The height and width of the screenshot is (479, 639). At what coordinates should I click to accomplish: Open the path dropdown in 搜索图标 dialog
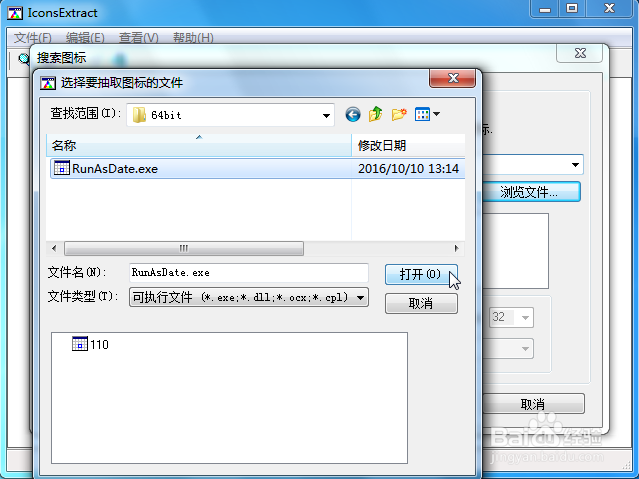[x=575, y=165]
